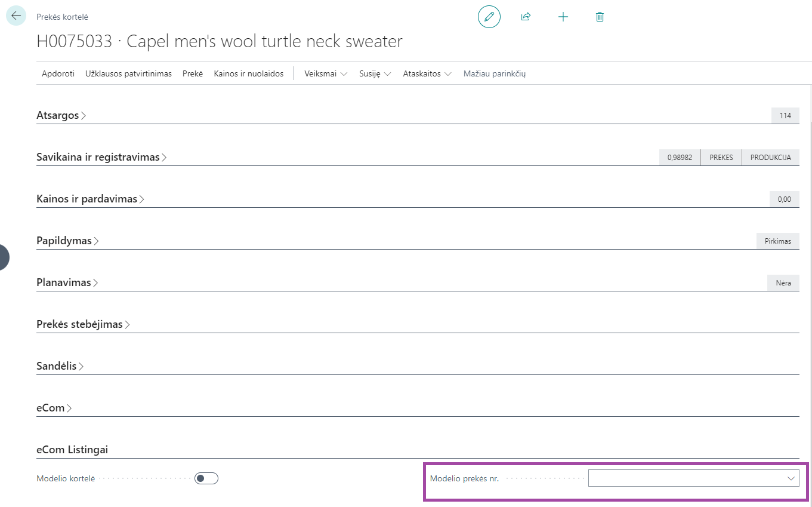Click the 114 value in Atsargos
The height and width of the screenshot is (507, 812).
pyautogui.click(x=785, y=116)
